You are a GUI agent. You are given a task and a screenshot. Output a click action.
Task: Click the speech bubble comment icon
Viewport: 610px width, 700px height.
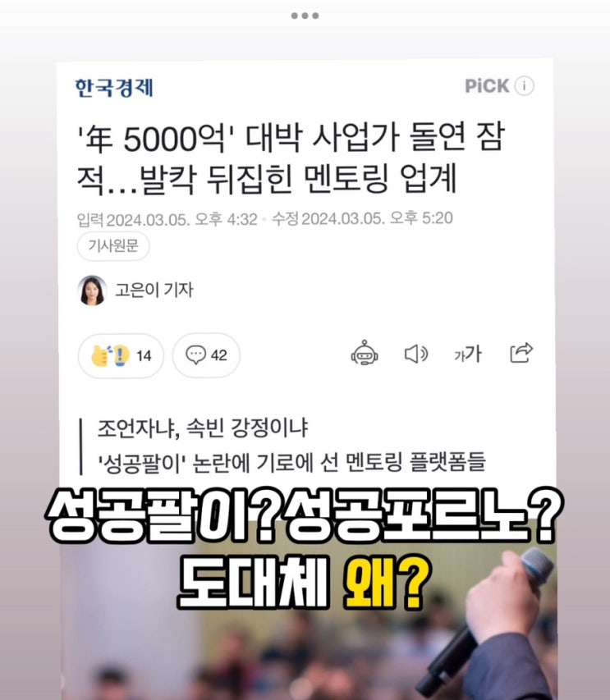pyautogui.click(x=195, y=355)
